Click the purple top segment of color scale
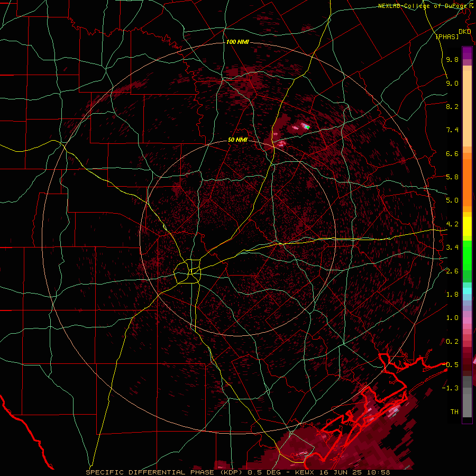This screenshot has width=476, height=476. (467, 53)
